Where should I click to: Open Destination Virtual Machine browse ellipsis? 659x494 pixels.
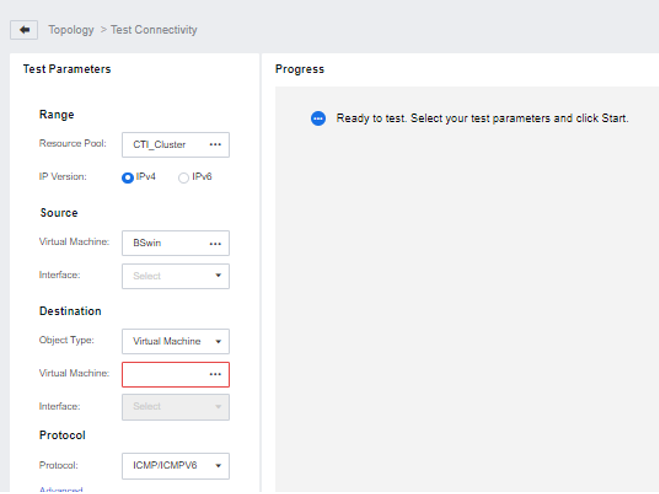point(215,374)
